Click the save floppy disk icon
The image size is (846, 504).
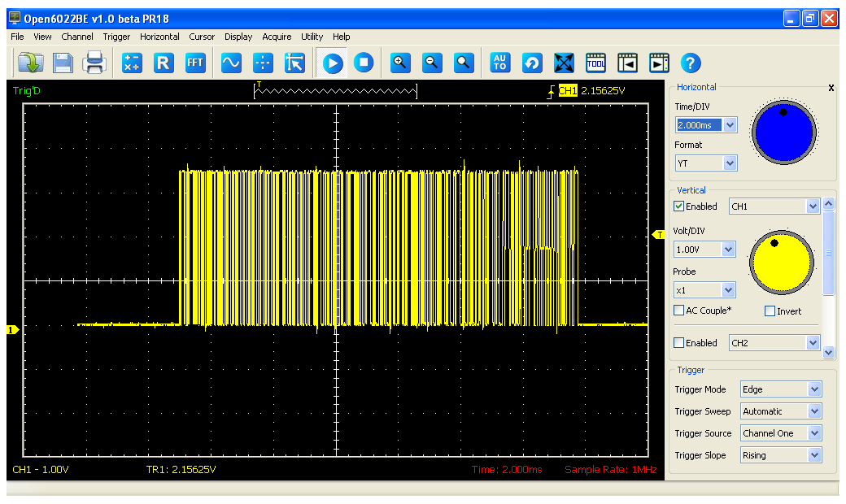63,63
